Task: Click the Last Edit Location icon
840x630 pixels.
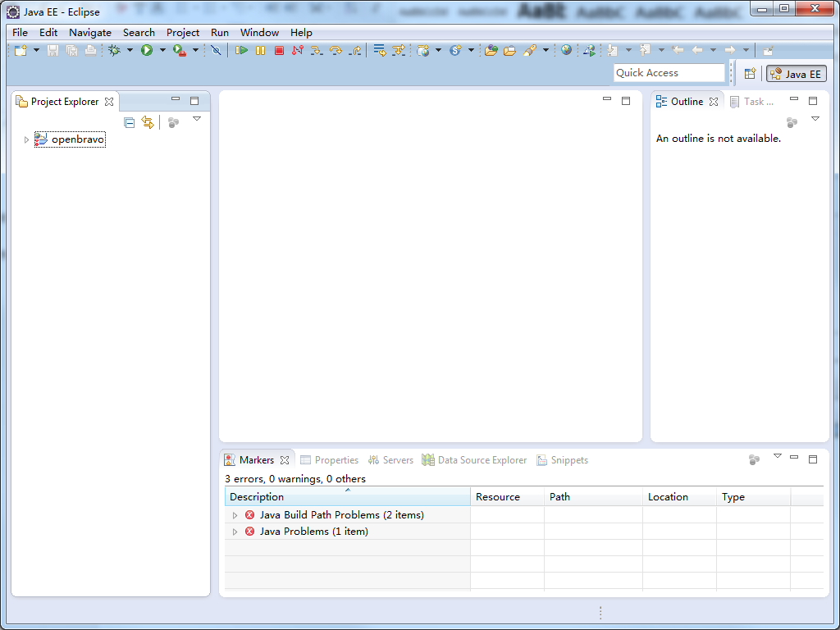Action: (678, 50)
